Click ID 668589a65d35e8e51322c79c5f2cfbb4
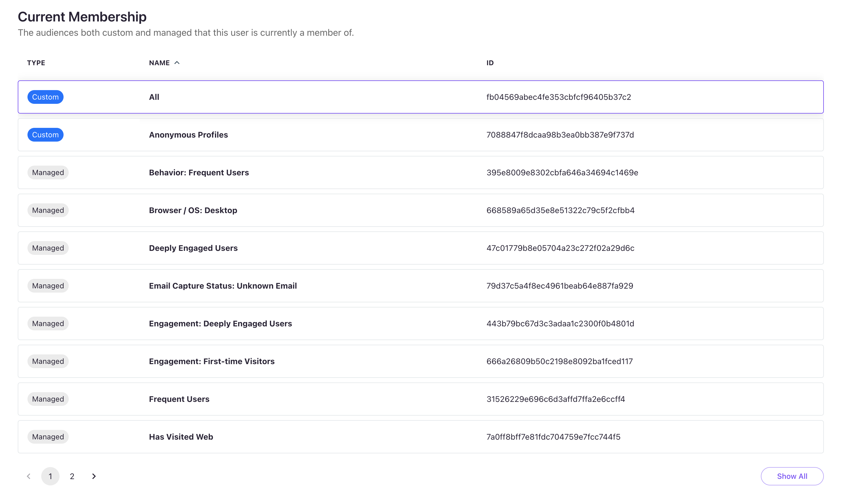Viewport: 841px width, 504px height. 560,210
